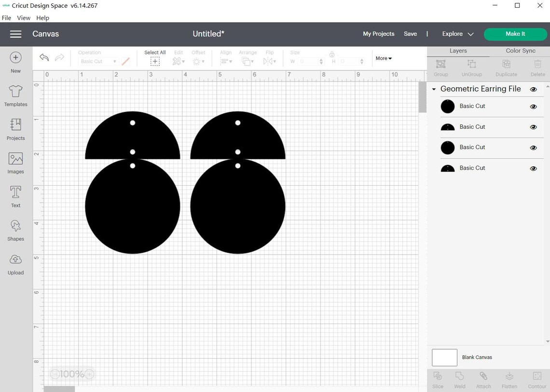This screenshot has width=550, height=392.
Task: Use the Slice tool
Action: point(437,379)
